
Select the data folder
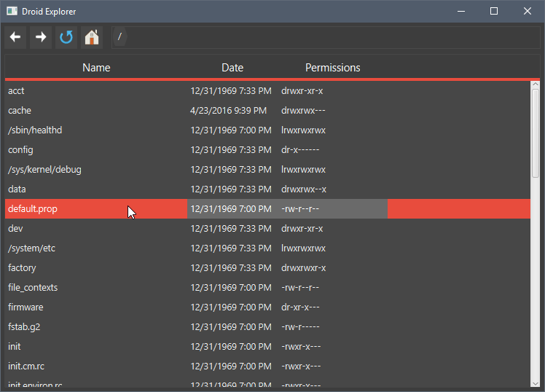pyautogui.click(x=267, y=189)
